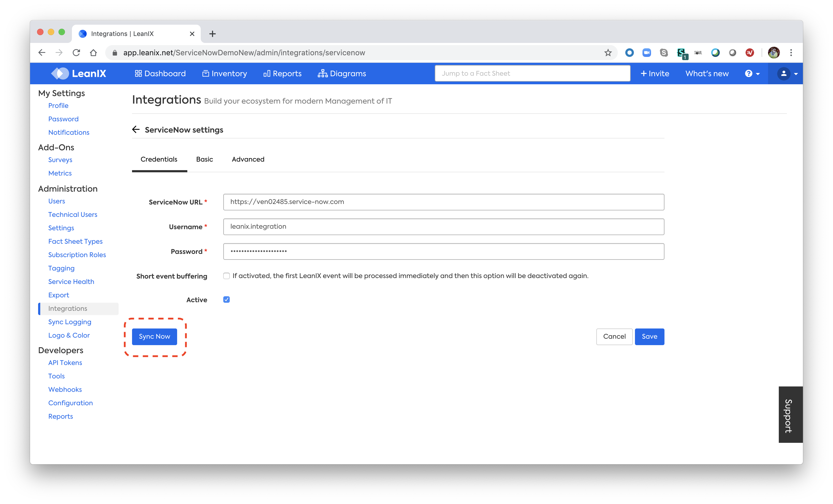Open Developers Configuration link
833x504 pixels.
70,403
